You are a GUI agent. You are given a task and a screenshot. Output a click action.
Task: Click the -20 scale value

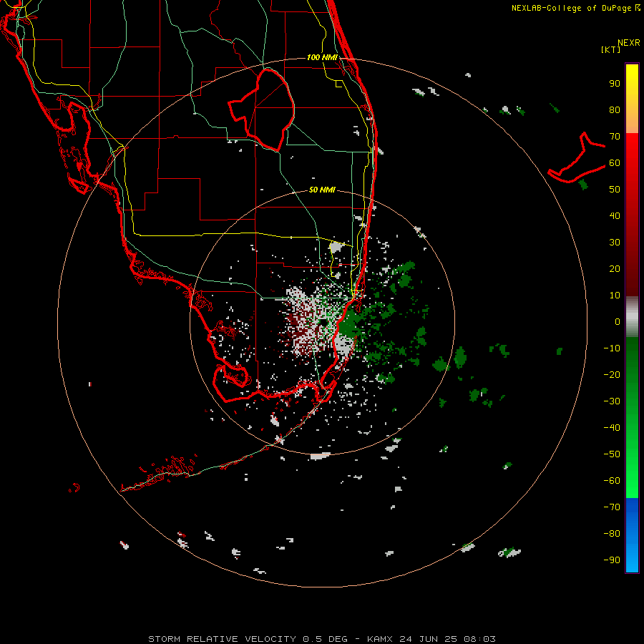(x=612, y=374)
